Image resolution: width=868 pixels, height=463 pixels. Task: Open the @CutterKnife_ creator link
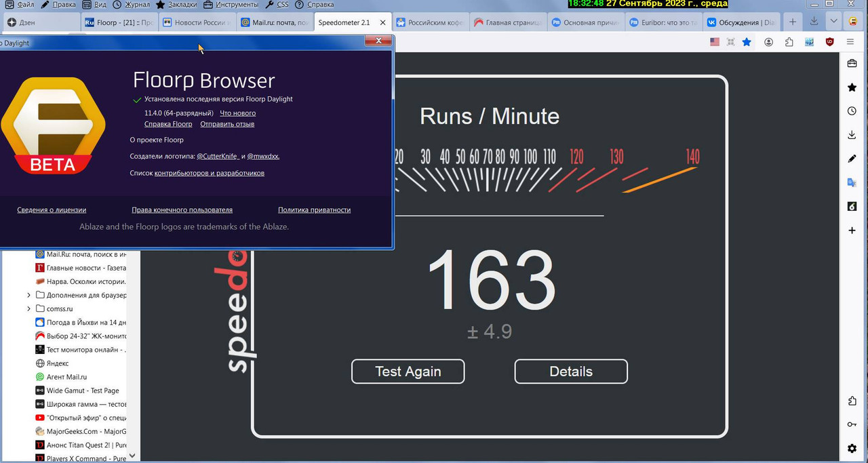[218, 156]
